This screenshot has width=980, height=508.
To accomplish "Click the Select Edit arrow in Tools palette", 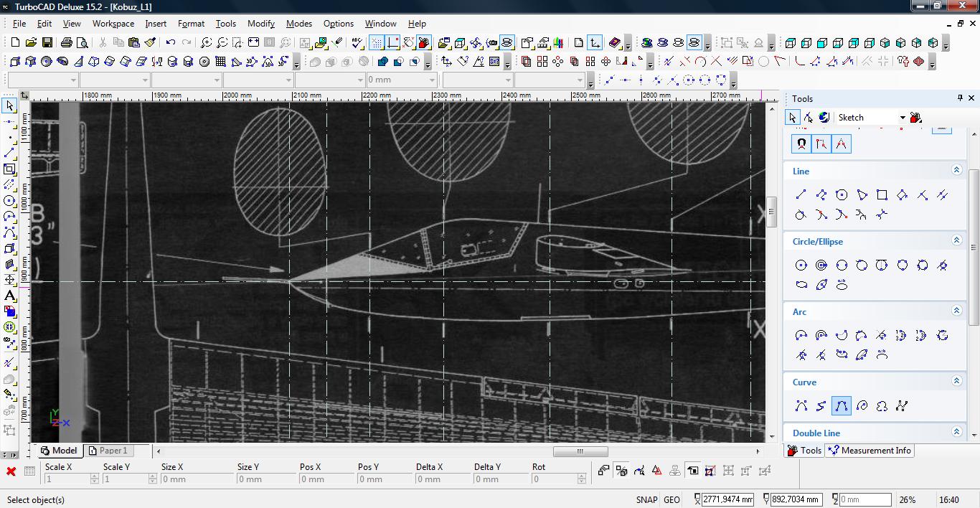I will click(x=792, y=117).
